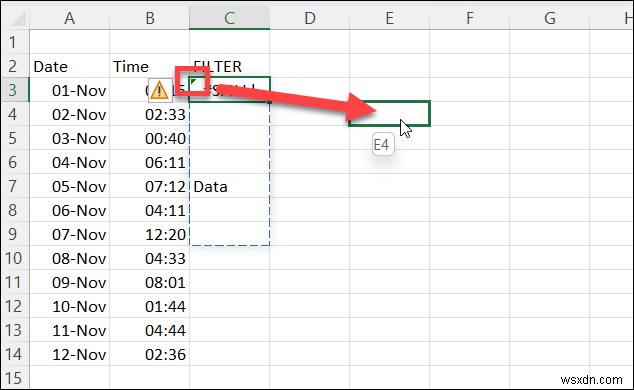Select row 1 header
The image size is (634, 390).
pyautogui.click(x=15, y=42)
